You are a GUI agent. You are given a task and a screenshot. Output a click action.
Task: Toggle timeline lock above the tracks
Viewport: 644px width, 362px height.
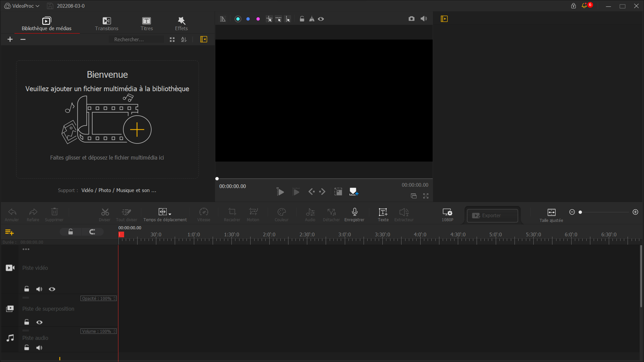click(x=71, y=232)
